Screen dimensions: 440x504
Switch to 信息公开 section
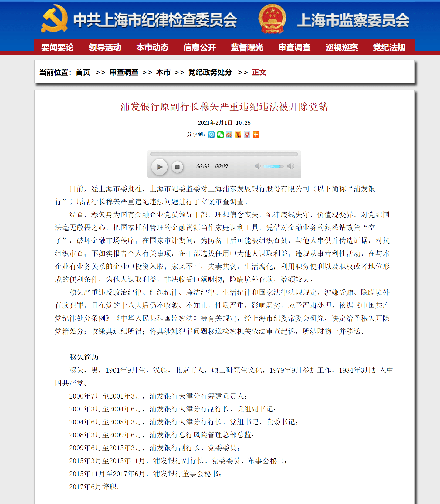(199, 47)
